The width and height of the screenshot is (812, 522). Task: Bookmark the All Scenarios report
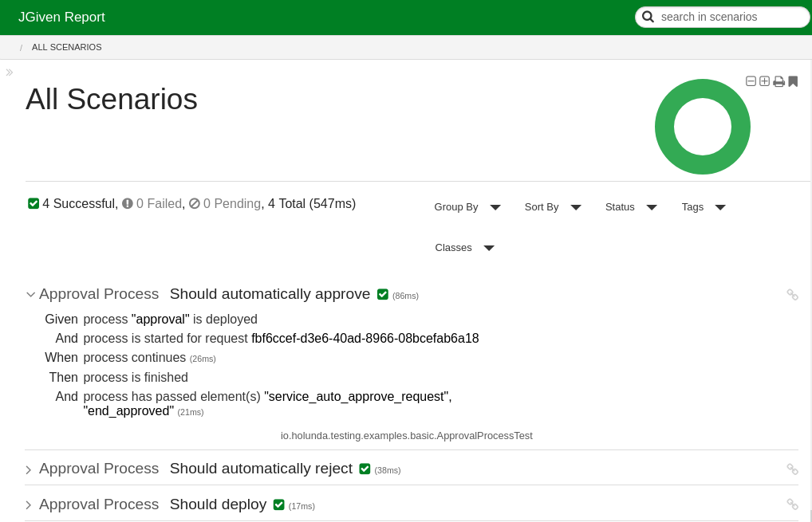(x=793, y=80)
